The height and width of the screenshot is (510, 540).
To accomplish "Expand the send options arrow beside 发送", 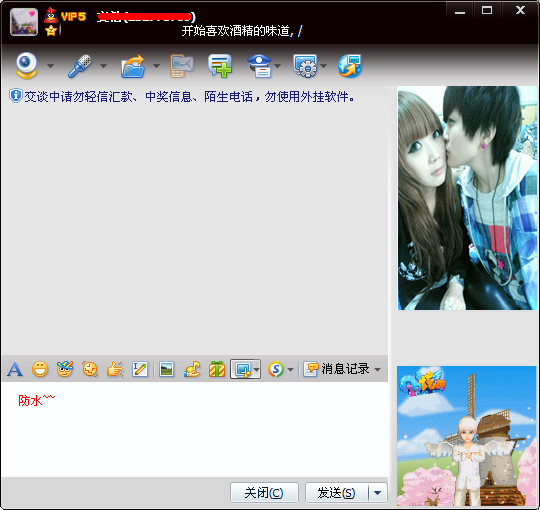I will [x=378, y=493].
